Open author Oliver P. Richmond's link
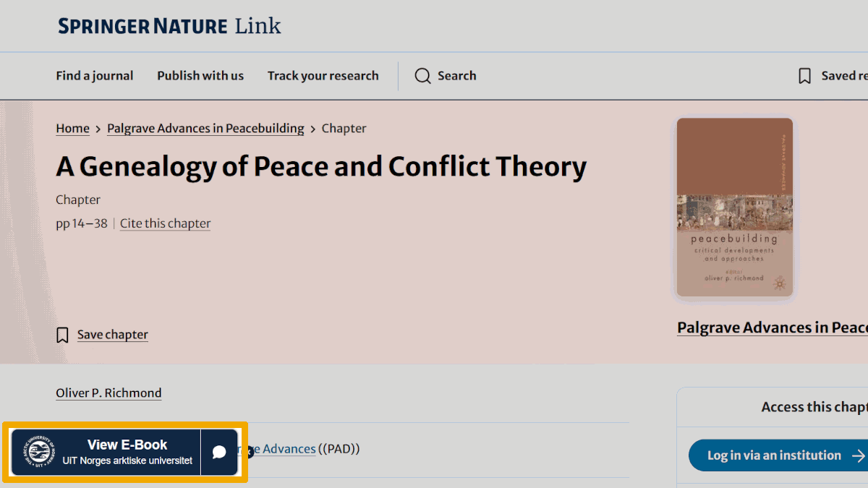868x488 pixels. point(109,393)
